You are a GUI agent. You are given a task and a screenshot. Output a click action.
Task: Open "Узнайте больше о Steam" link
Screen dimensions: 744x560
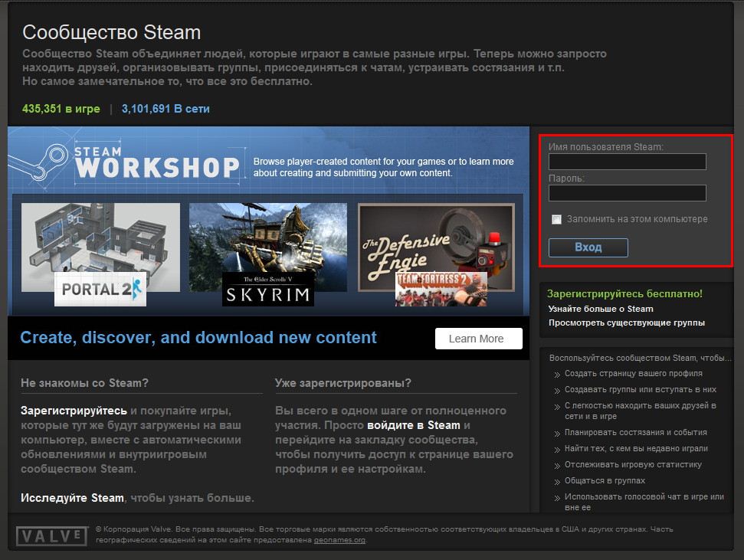[601, 309]
